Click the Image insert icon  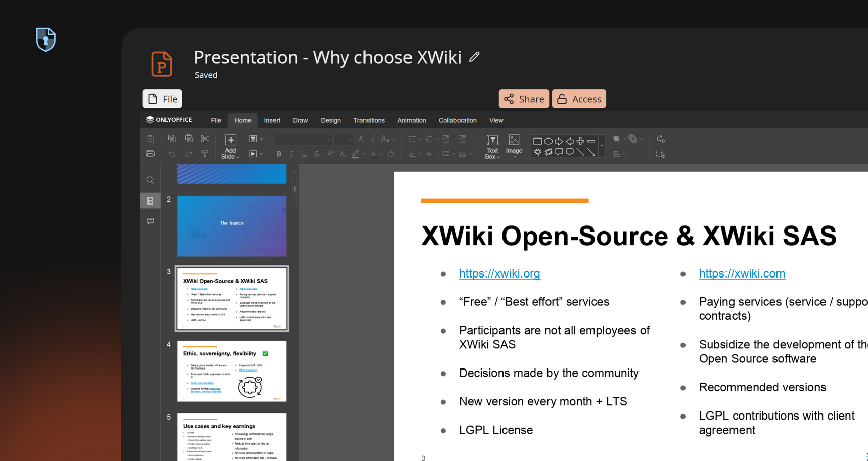(x=514, y=144)
